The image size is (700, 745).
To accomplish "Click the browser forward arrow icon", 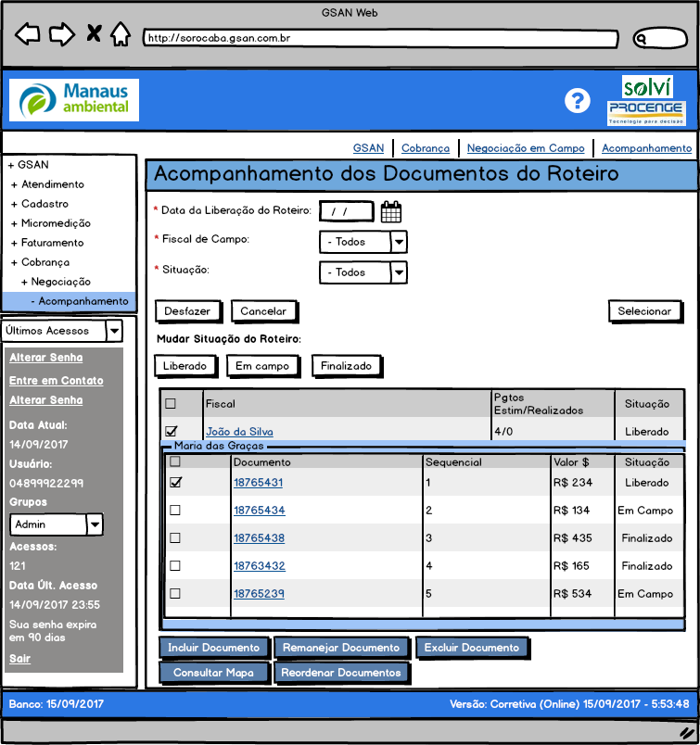I will (61, 35).
